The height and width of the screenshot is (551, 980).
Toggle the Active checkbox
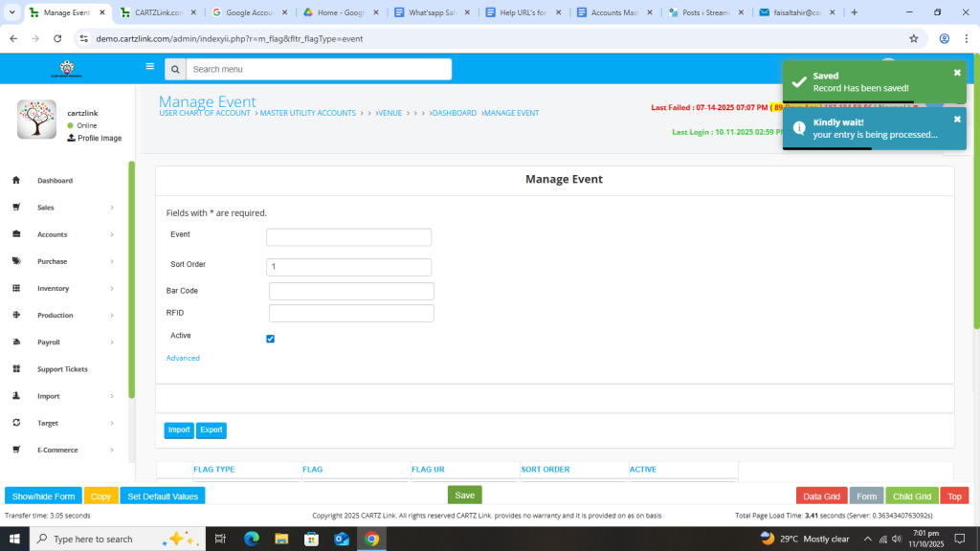pos(271,339)
